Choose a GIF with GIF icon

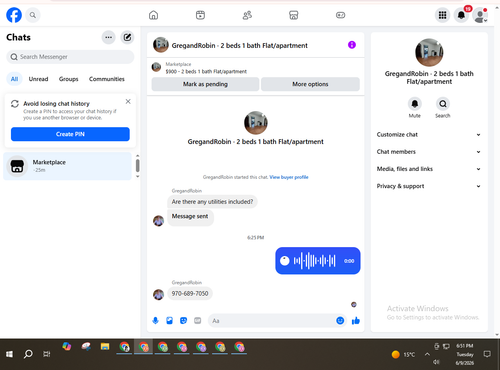tap(198, 321)
